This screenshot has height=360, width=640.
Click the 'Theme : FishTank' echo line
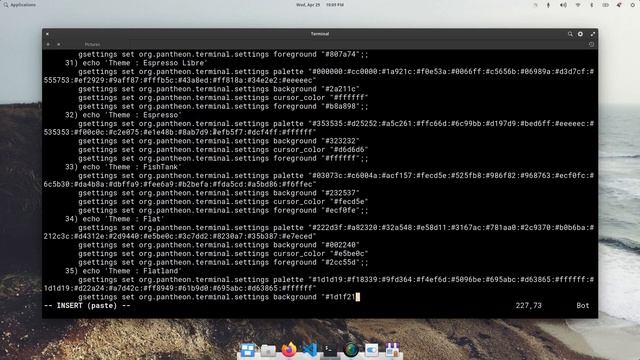click(x=123, y=167)
